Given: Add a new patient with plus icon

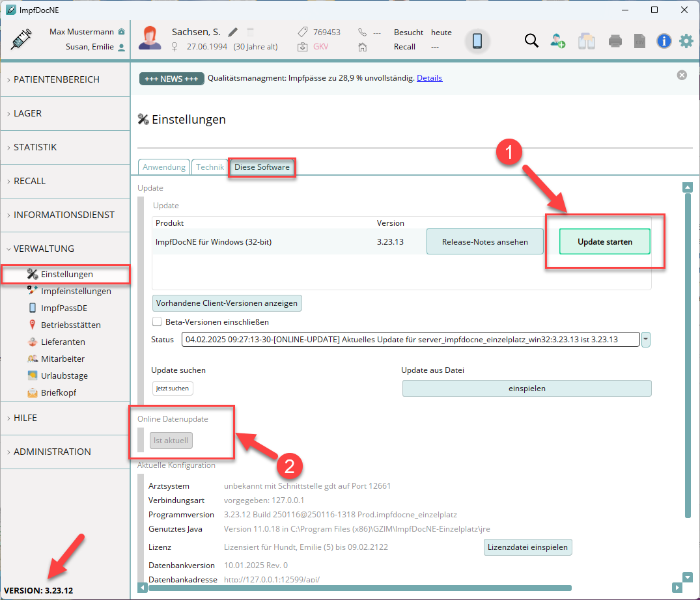Looking at the screenshot, I should [558, 40].
